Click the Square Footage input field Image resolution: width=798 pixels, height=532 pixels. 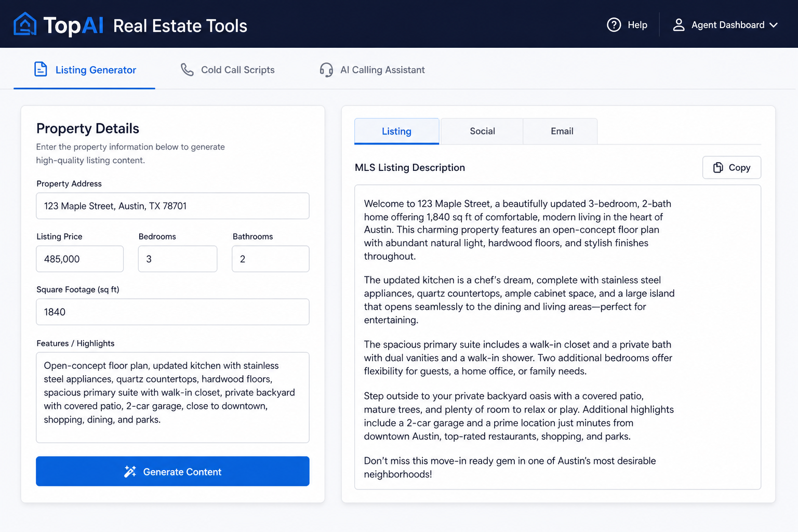pyautogui.click(x=172, y=312)
